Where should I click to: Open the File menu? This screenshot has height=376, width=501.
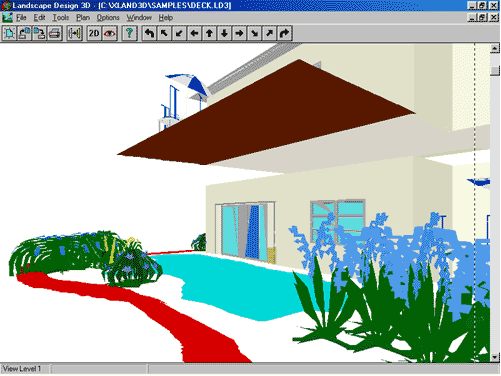(21, 17)
